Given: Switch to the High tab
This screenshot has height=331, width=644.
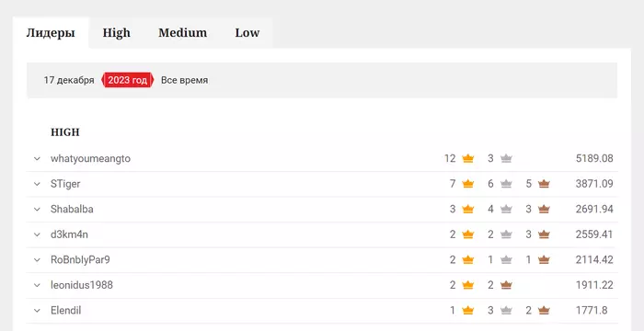Looking at the screenshot, I should click(x=116, y=33).
